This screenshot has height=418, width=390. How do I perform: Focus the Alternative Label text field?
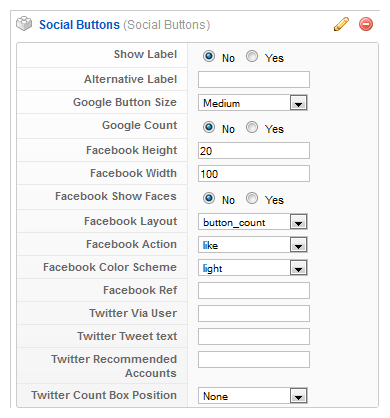coord(254,79)
